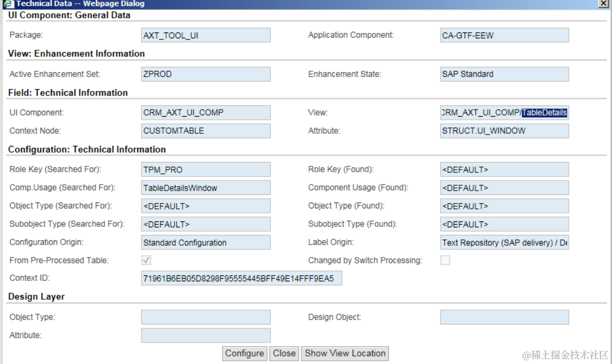Click the 'Enhancement State:' label

coord(345,74)
